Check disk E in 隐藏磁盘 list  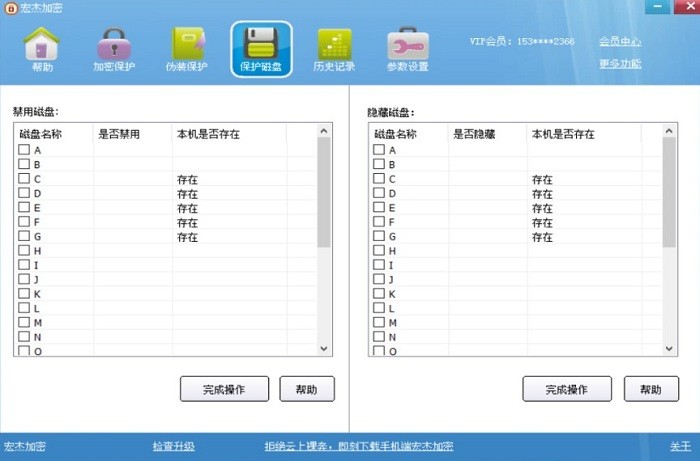(x=379, y=207)
